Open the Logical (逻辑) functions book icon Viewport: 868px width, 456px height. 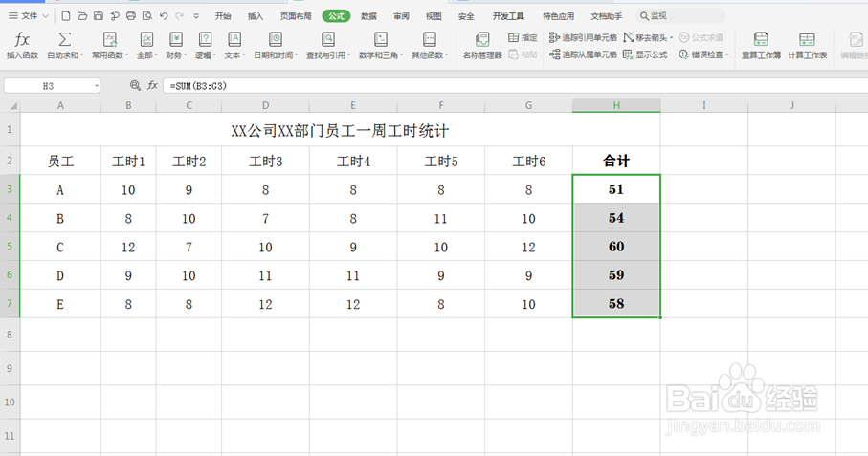pos(206,39)
